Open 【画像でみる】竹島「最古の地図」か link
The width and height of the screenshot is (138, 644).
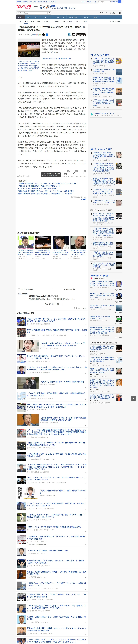[x=56, y=58]
